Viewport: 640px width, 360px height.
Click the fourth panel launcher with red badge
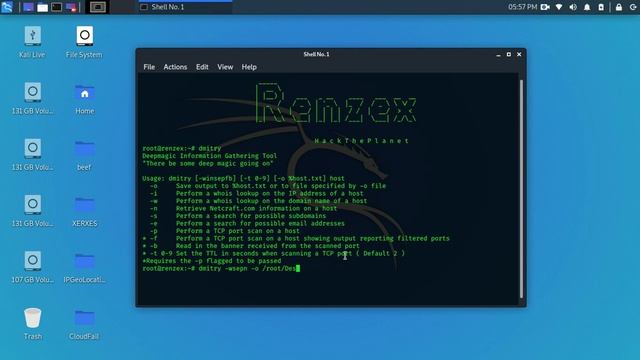pos(71,7)
